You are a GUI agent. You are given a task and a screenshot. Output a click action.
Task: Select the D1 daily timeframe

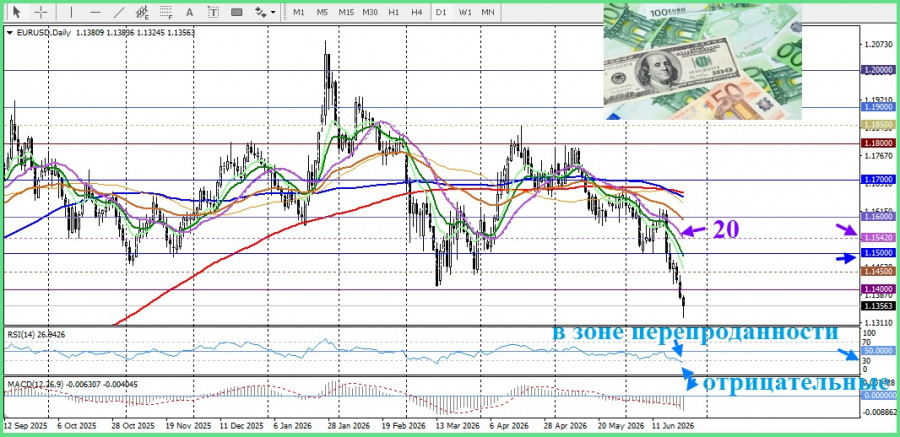coord(441,11)
